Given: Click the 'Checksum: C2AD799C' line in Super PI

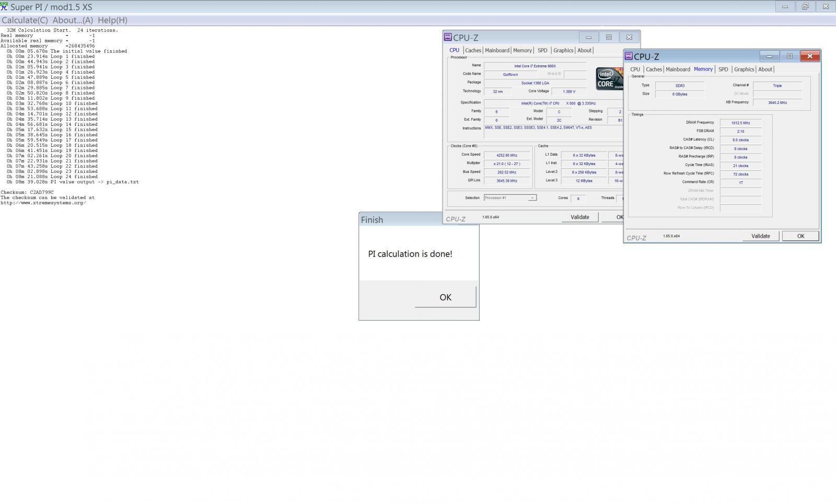Looking at the screenshot, I should [x=27, y=192].
